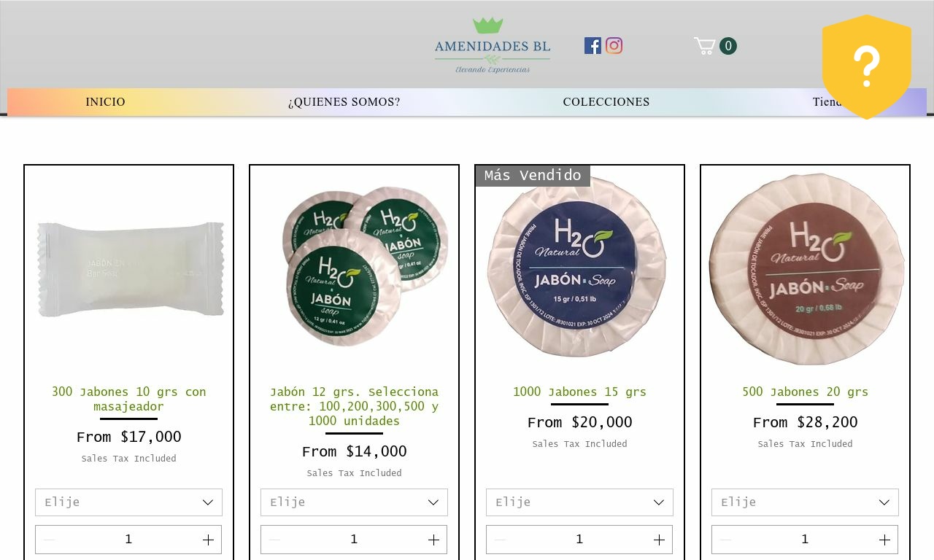Expand Elije dropdown for 500 Jabones 20 grs
This screenshot has width=934, height=560.
pos(805,502)
